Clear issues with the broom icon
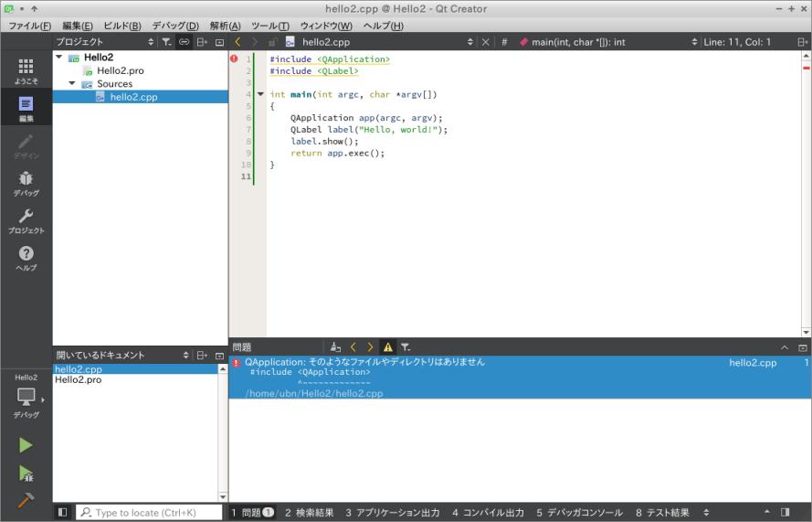 (x=335, y=347)
